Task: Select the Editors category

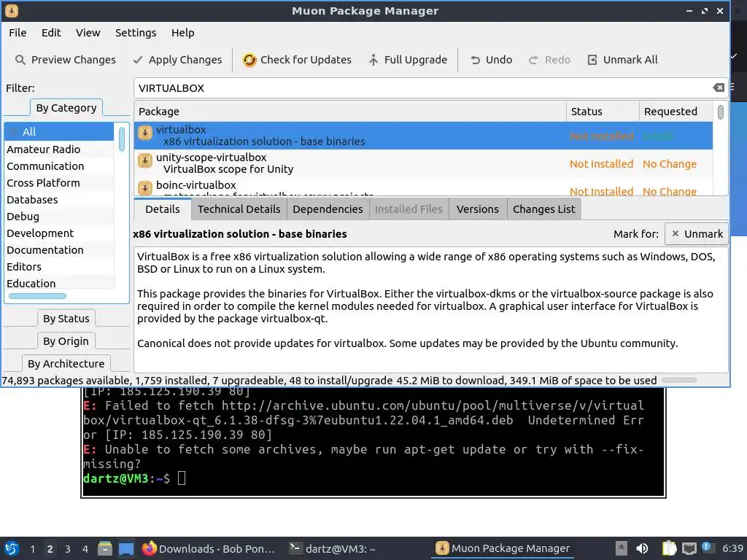Action: (x=59, y=266)
